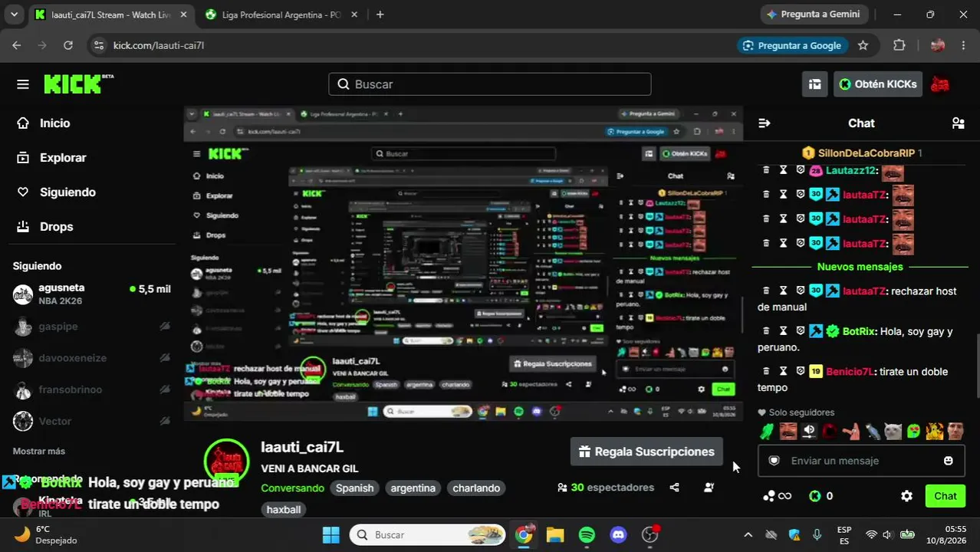Click the Kick 'Buscar' search field
This screenshot has width=980, height=552.
click(490, 84)
